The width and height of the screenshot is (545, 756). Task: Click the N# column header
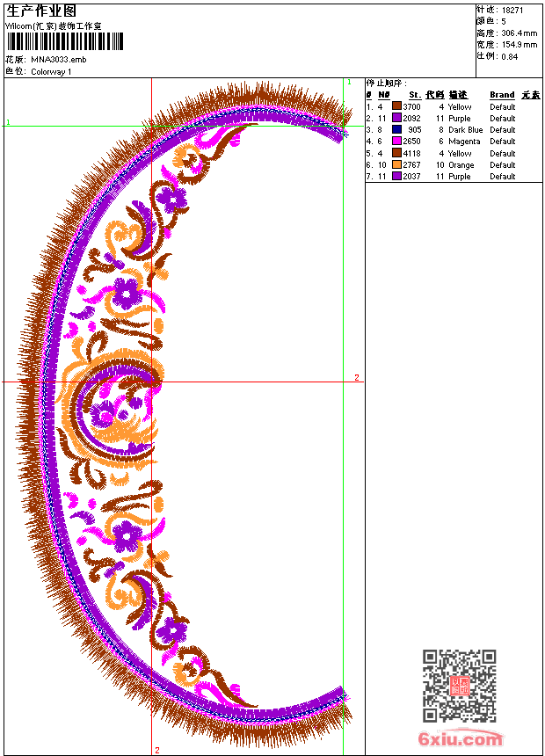click(x=384, y=95)
